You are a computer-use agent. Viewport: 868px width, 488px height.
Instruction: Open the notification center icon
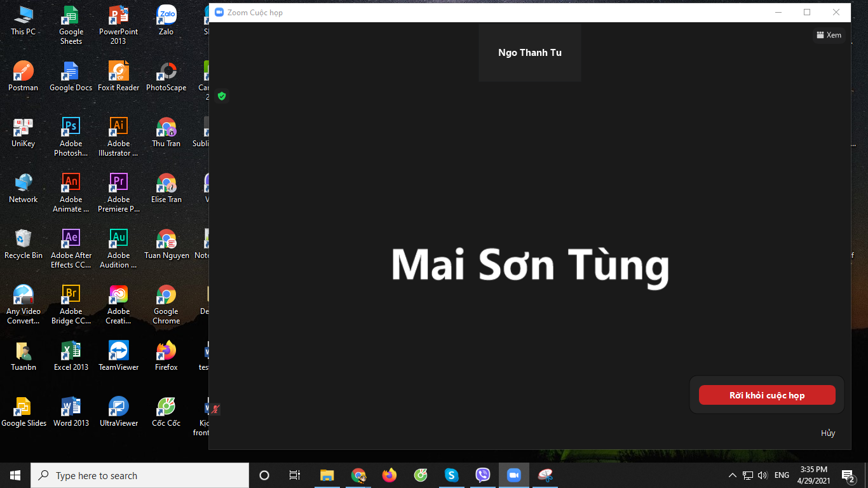click(848, 475)
